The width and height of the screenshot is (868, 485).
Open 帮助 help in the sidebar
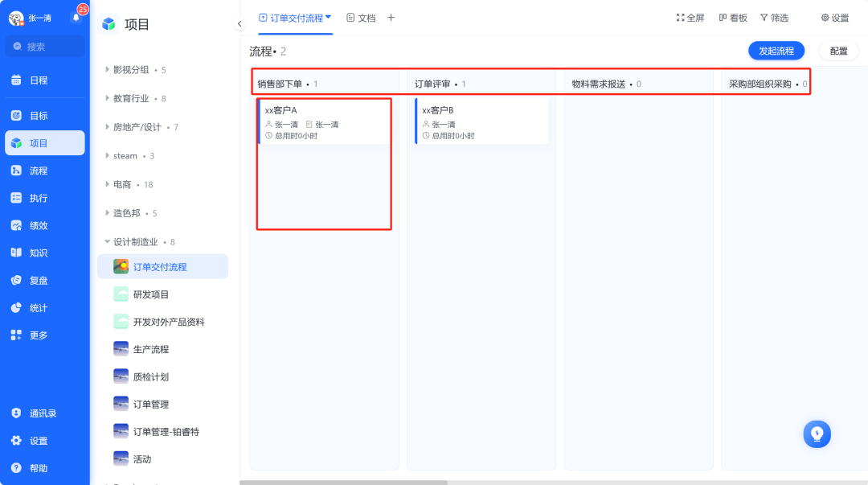pyautogui.click(x=45, y=468)
